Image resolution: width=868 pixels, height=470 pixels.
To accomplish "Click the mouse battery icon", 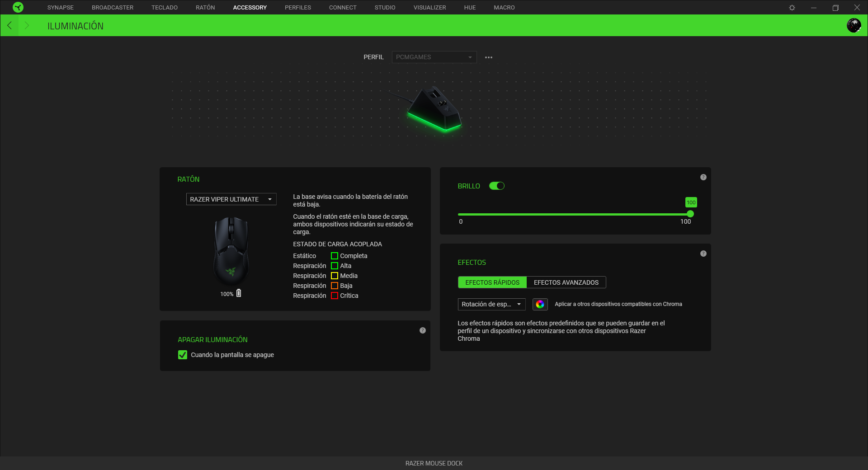I will [239, 293].
